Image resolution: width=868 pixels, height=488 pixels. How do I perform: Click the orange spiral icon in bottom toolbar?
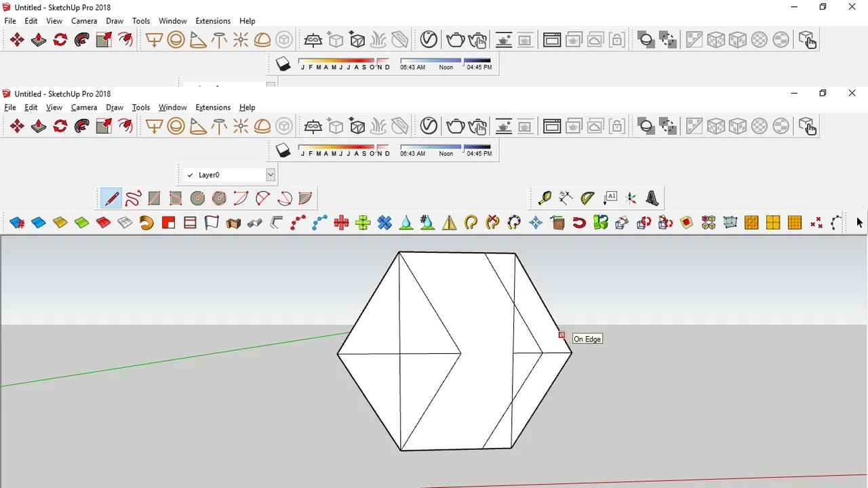point(146,222)
